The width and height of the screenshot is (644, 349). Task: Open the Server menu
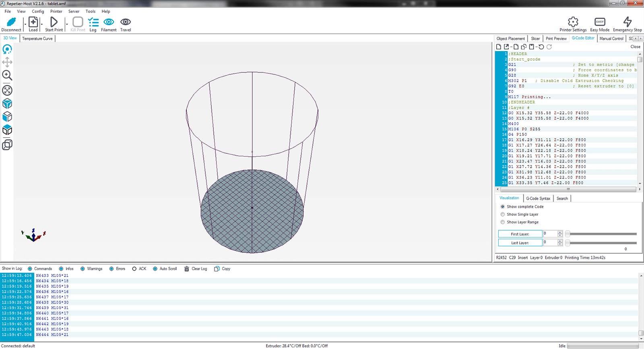[x=74, y=11]
